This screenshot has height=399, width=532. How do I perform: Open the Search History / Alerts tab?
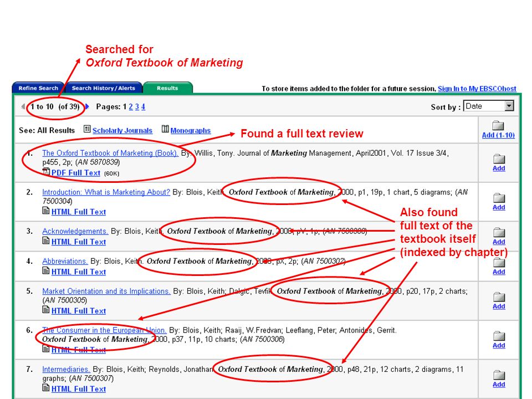(104, 88)
